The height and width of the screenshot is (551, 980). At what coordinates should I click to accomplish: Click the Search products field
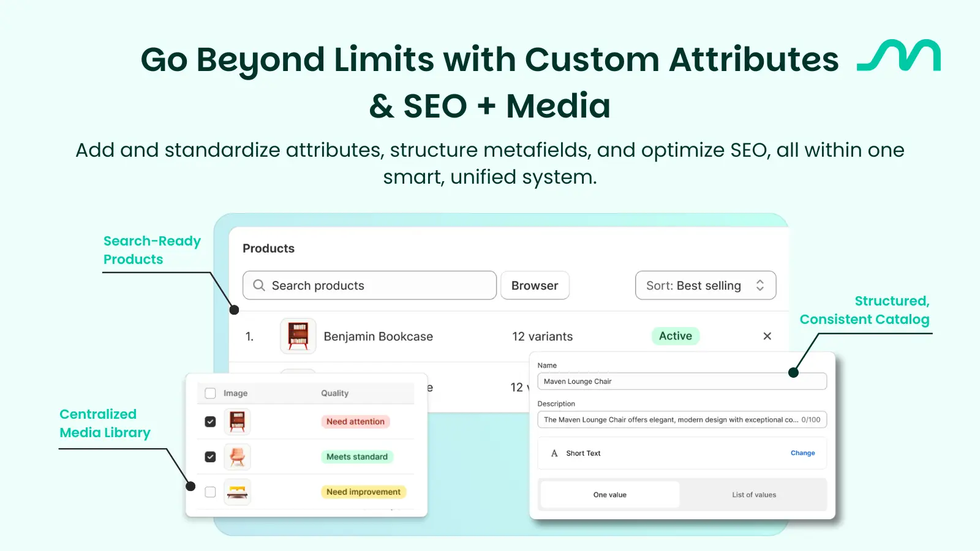[x=369, y=285]
